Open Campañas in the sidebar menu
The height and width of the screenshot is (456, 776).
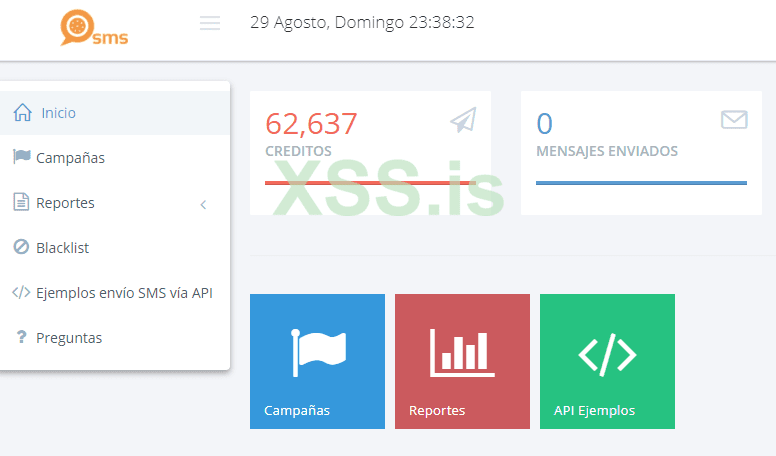(115, 158)
